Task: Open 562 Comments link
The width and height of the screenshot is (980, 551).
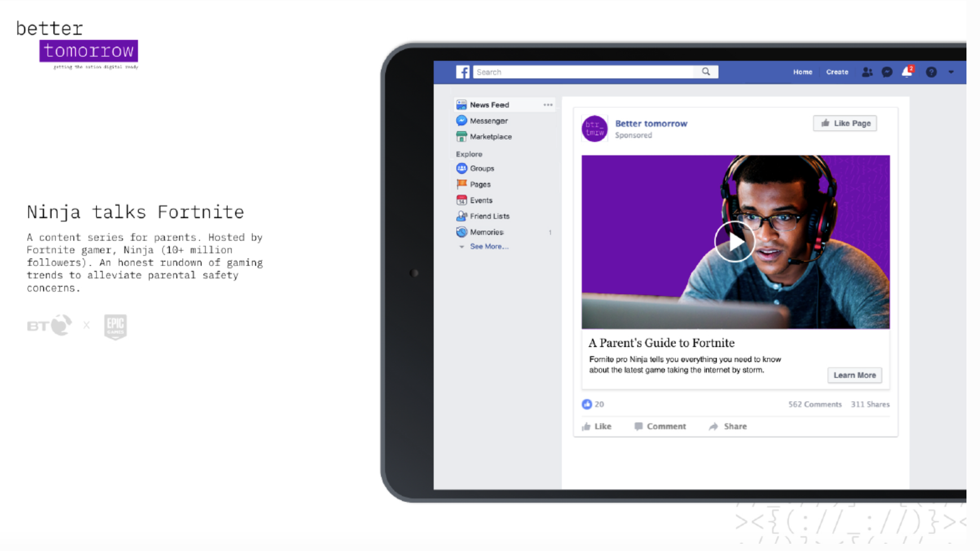Action: click(815, 405)
